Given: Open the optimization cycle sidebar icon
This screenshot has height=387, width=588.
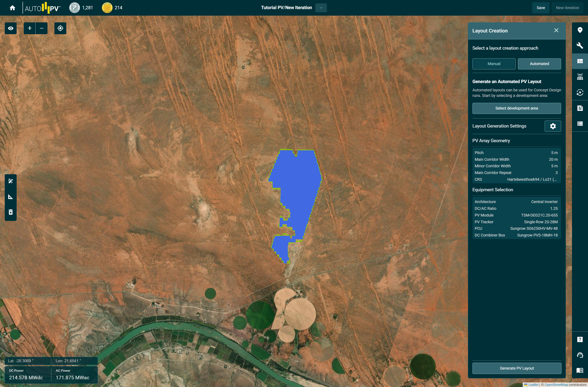Looking at the screenshot, I should coord(580,92).
